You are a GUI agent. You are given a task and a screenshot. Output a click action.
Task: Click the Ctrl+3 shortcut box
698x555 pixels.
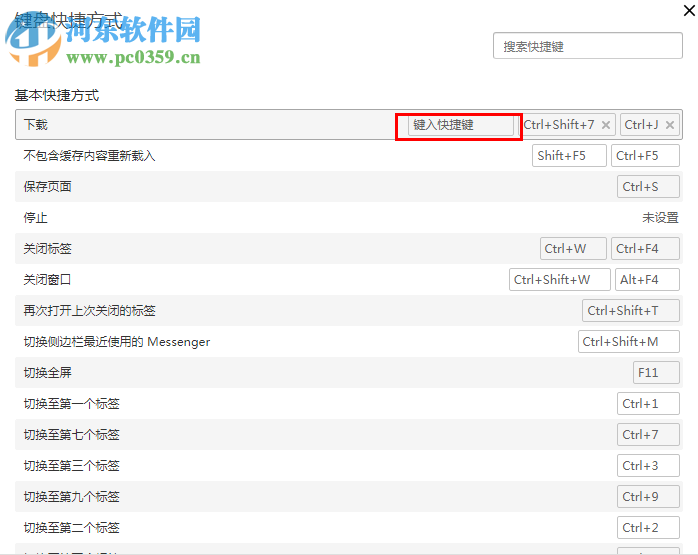coord(648,466)
